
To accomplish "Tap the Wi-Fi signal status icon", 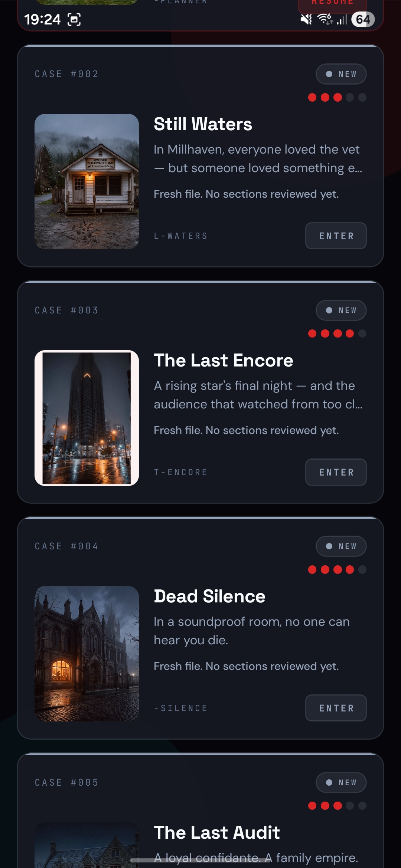I will [326, 19].
